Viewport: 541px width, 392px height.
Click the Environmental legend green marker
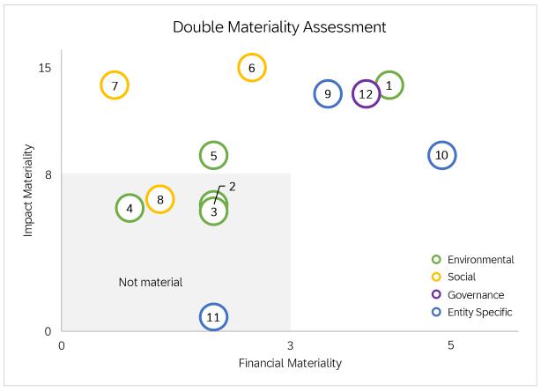(435, 260)
